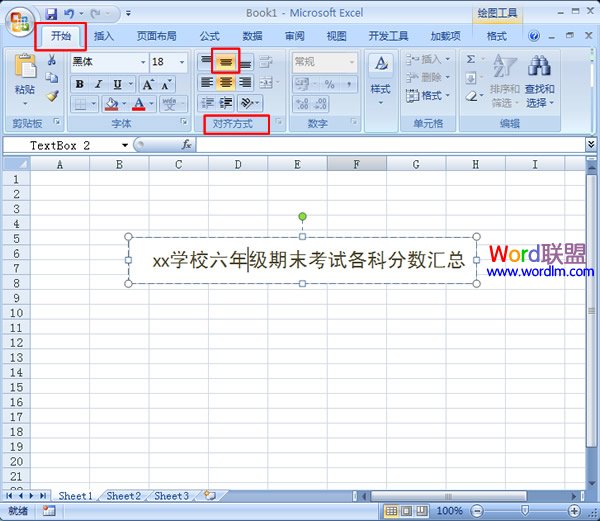Align the text left
The height and width of the screenshot is (521, 600).
tap(207, 82)
